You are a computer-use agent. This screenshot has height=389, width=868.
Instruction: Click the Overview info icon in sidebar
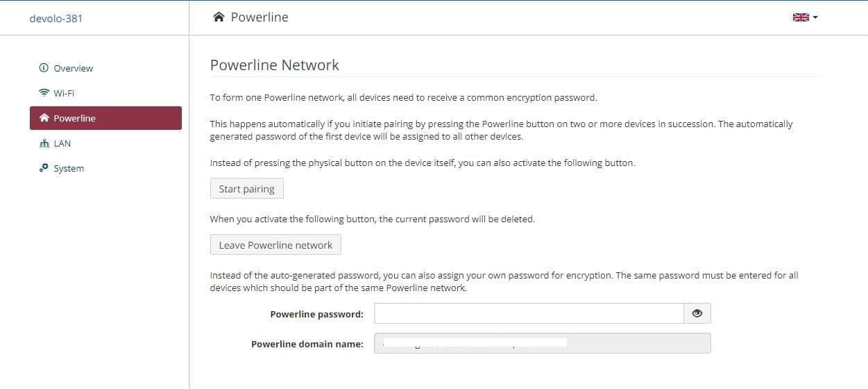[44, 68]
